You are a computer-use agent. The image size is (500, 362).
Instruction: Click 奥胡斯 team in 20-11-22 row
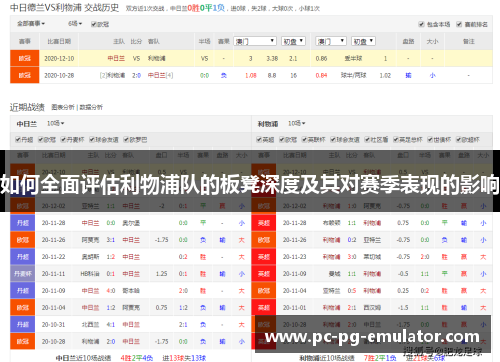click(x=90, y=257)
